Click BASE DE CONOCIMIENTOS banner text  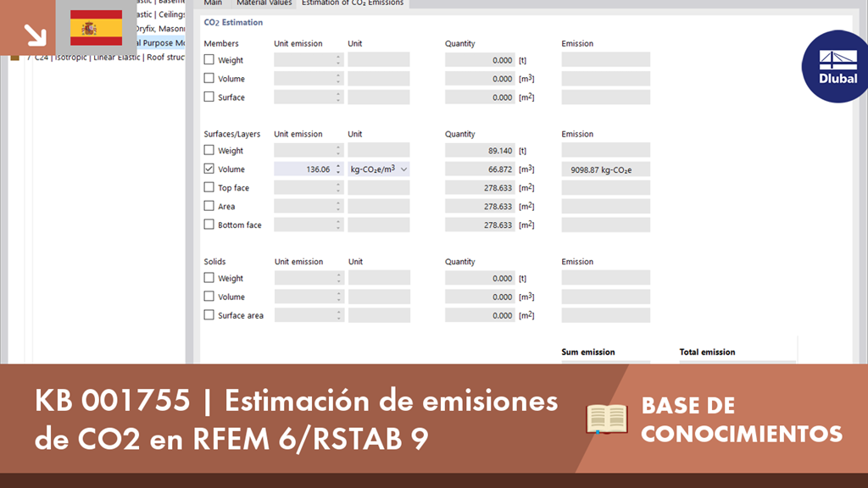741,419
